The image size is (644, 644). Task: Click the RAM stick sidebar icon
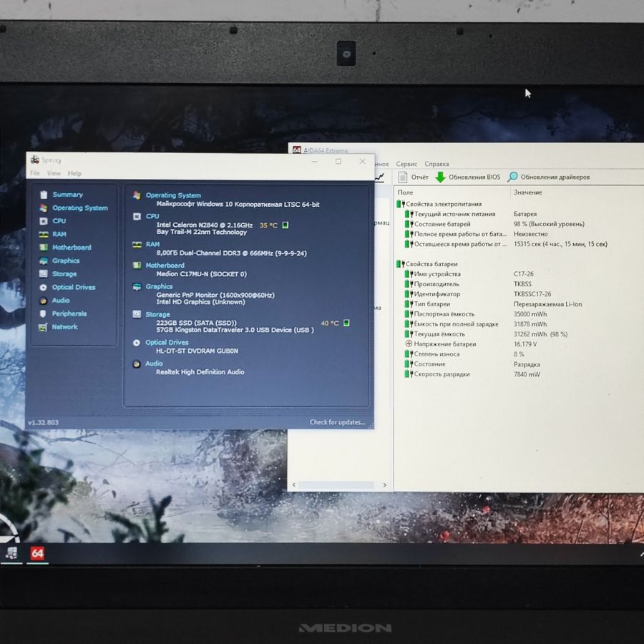pyautogui.click(x=43, y=234)
